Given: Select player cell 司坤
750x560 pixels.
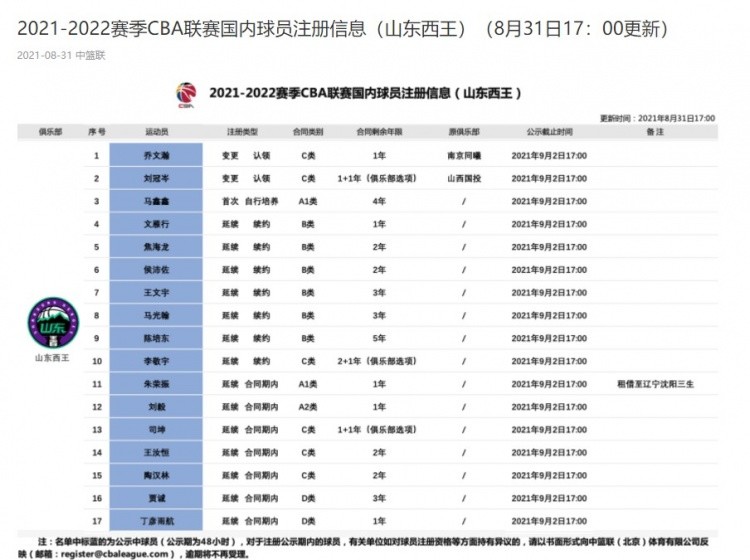Looking at the screenshot, I should [156, 429].
